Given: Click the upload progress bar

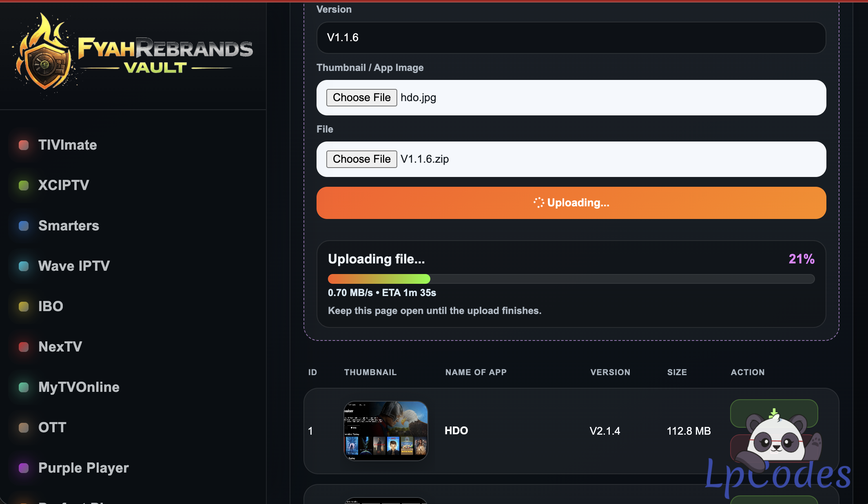Looking at the screenshot, I should [571, 279].
